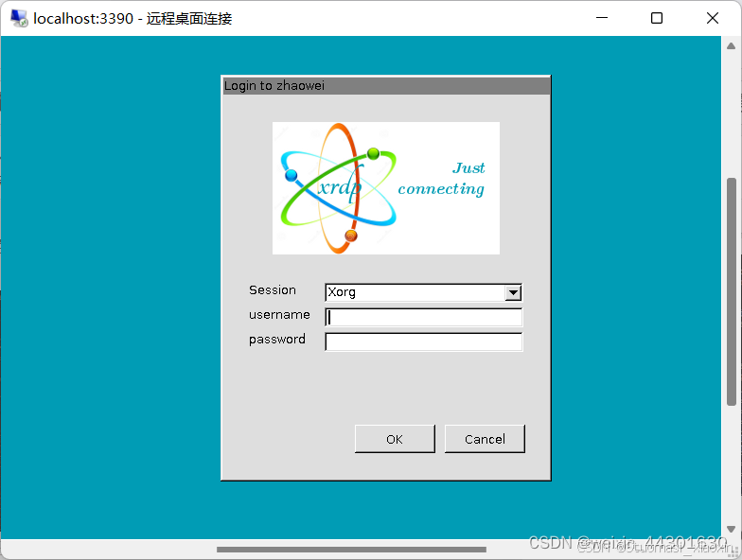Click the vertical scrollbar down arrow

click(731, 529)
